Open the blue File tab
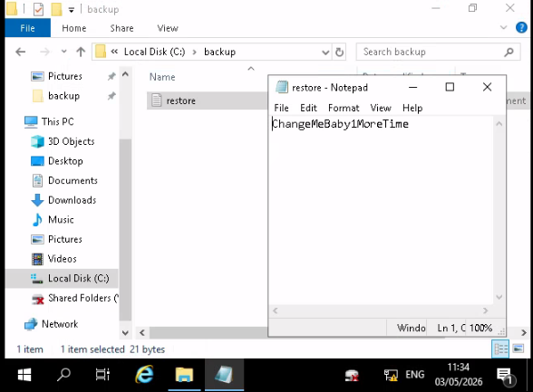533x392 pixels. [27, 28]
